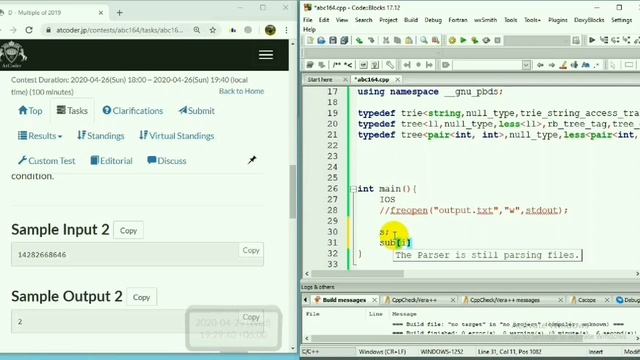Click the Rebuild icon
This screenshot has height=360, width=640.
coord(486,40)
